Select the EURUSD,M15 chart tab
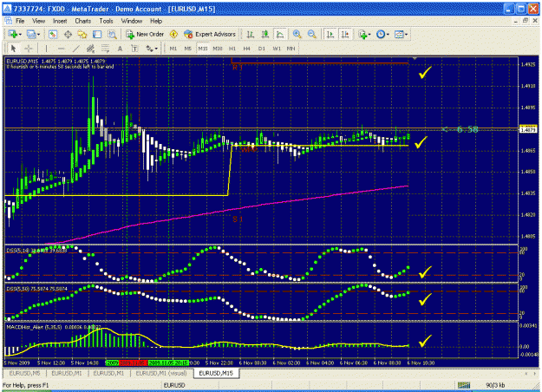This screenshot has height=392, width=542. click(x=216, y=373)
